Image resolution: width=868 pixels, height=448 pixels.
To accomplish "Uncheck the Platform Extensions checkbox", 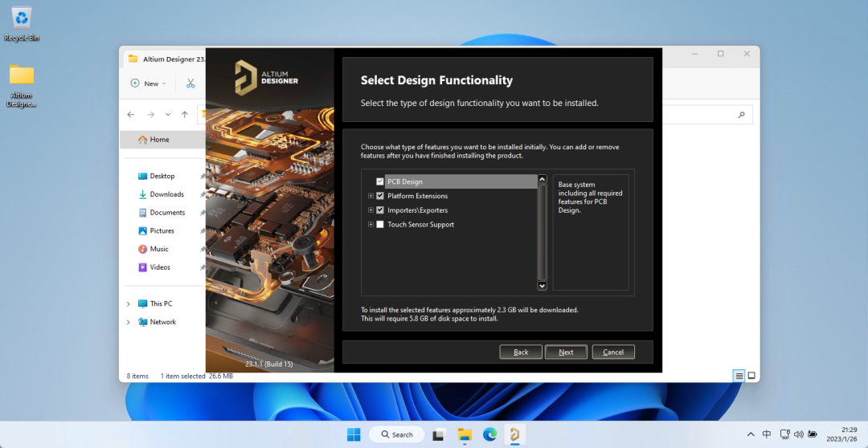I will click(x=380, y=196).
